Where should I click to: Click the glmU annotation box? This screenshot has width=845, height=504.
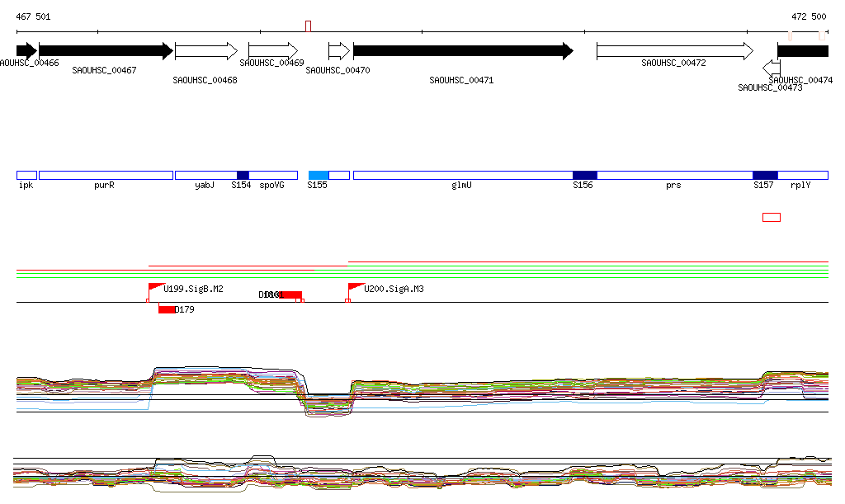pos(462,175)
